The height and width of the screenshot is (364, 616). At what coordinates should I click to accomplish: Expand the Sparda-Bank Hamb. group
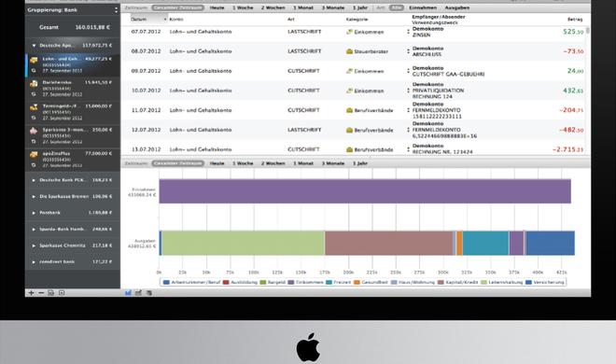coord(34,230)
